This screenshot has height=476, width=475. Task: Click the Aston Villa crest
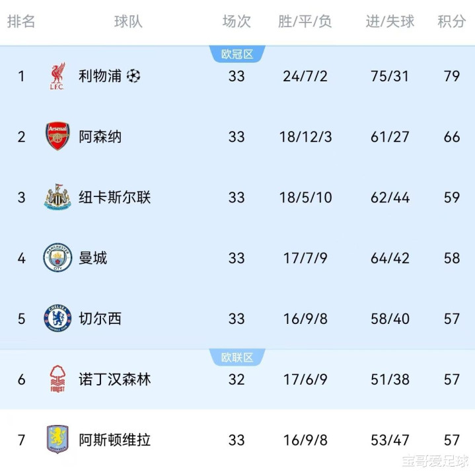click(x=57, y=439)
